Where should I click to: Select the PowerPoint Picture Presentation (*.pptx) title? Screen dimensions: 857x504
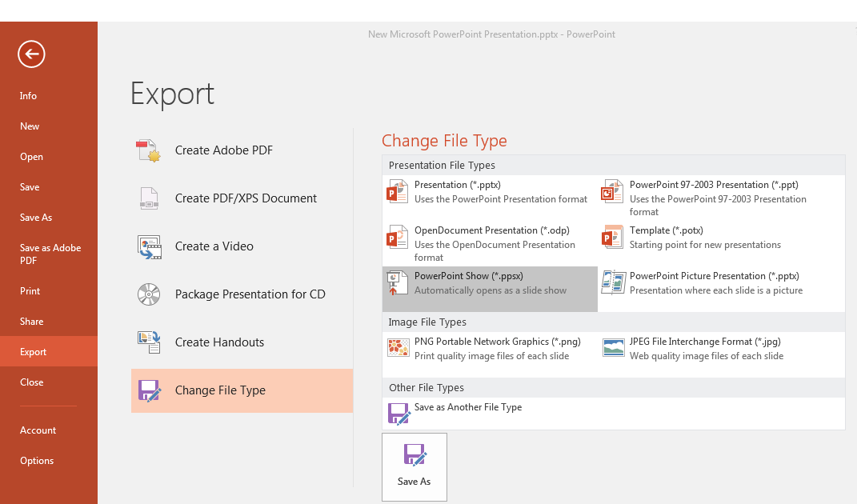715,276
